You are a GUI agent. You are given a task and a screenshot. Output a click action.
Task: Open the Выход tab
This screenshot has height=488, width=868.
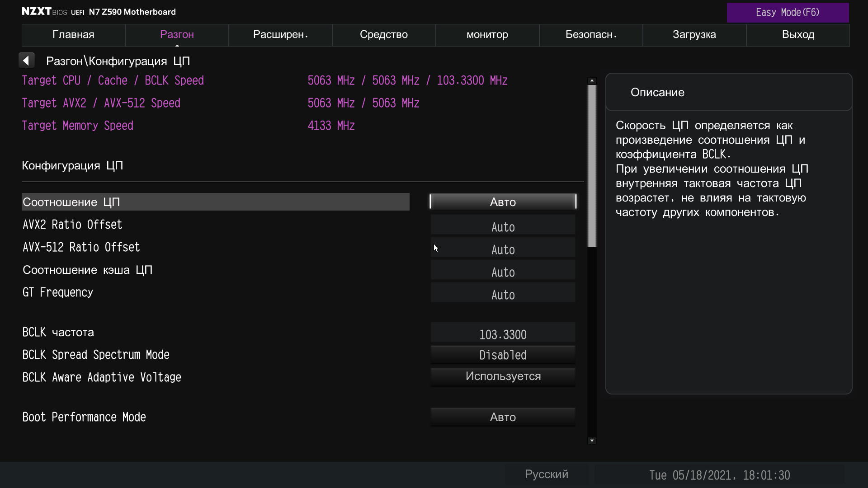coord(798,35)
